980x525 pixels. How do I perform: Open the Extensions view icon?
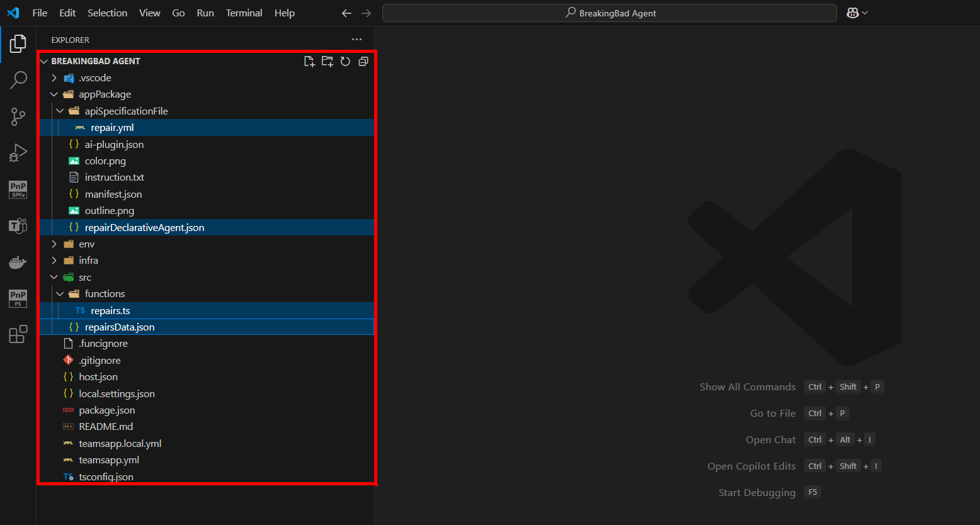coord(18,334)
